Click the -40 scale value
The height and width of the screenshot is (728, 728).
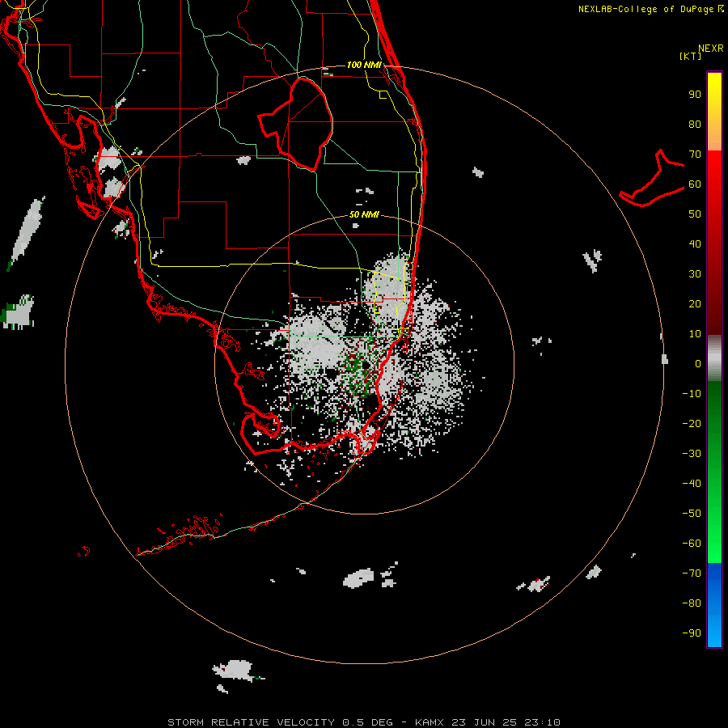coord(692,484)
